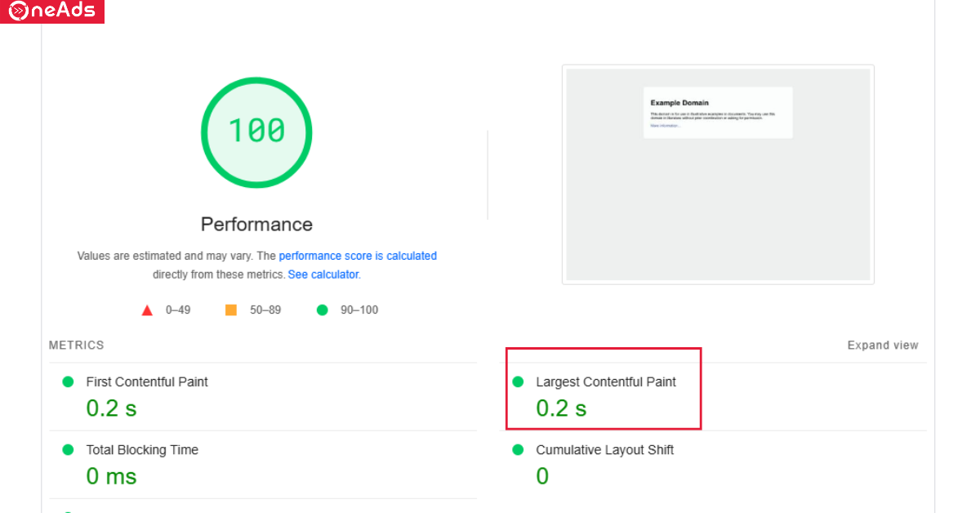
Task: Toggle Expand view for metrics
Action: 882,346
